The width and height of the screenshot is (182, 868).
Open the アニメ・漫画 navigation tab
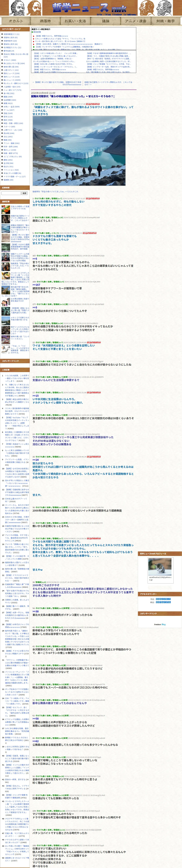pyautogui.click(x=136, y=21)
